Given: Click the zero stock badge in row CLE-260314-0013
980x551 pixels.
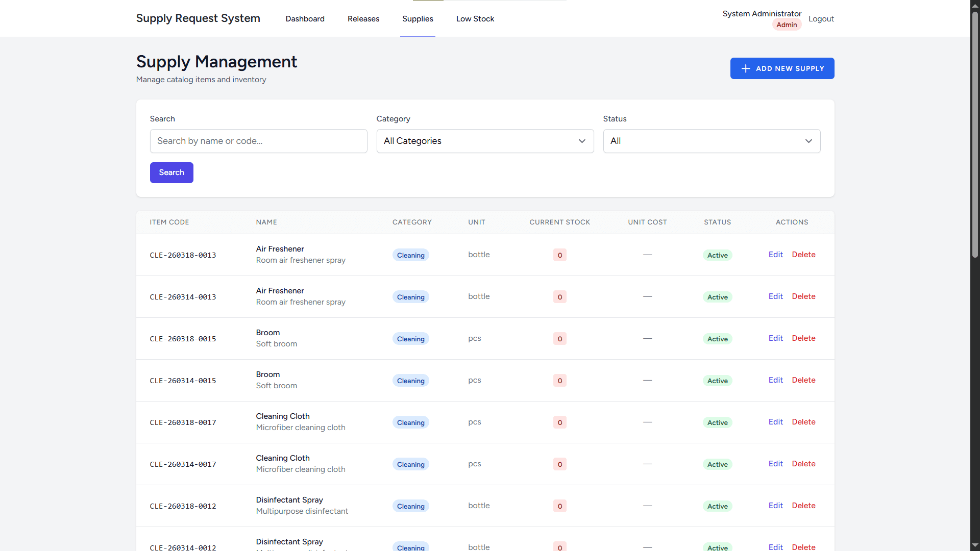Looking at the screenshot, I should click(x=559, y=297).
